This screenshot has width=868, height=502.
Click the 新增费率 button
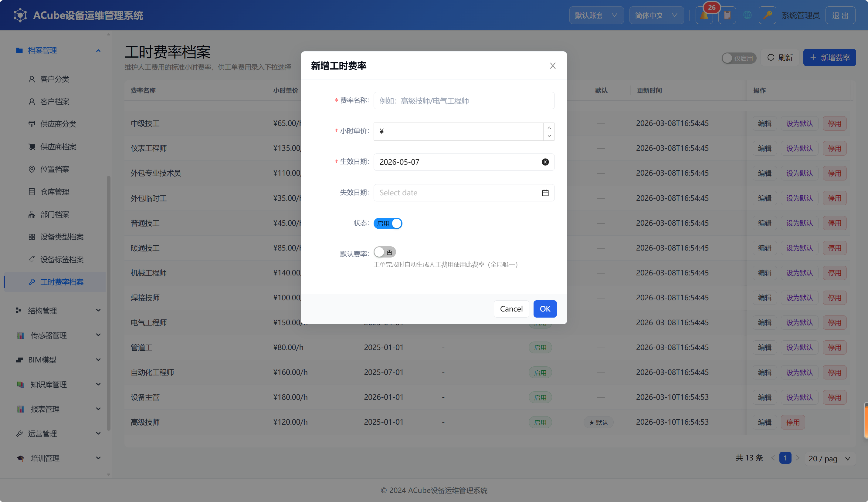[x=829, y=58]
